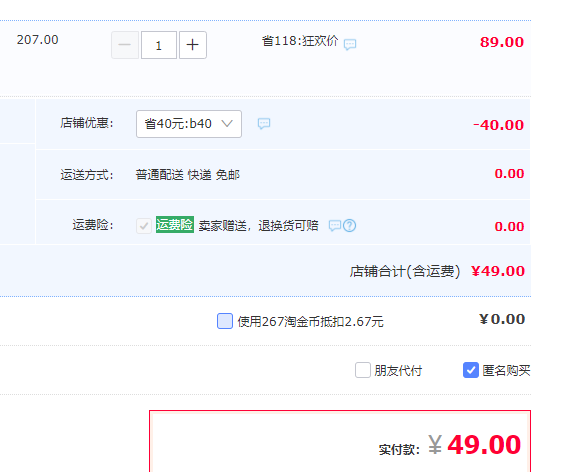Viewport: 567px width, 472px height.
Task: Toggle the grayed 运费险 checkbox
Action: pos(144,226)
